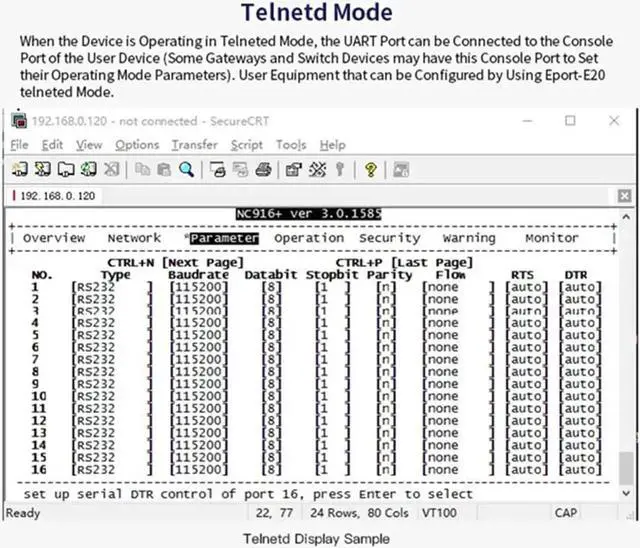Click the Network tab in terminal menu
Image resolution: width=640 pixels, height=548 pixels.
coord(134,239)
